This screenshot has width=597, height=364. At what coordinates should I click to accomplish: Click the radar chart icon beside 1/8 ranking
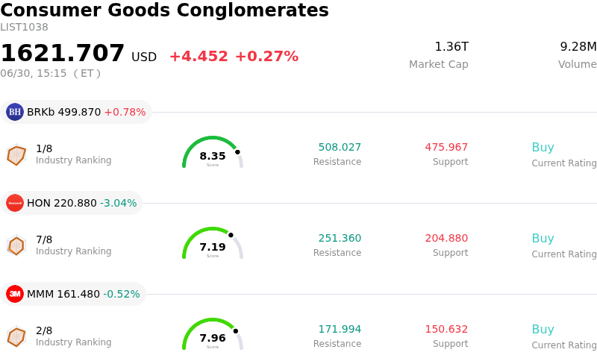[x=16, y=155]
